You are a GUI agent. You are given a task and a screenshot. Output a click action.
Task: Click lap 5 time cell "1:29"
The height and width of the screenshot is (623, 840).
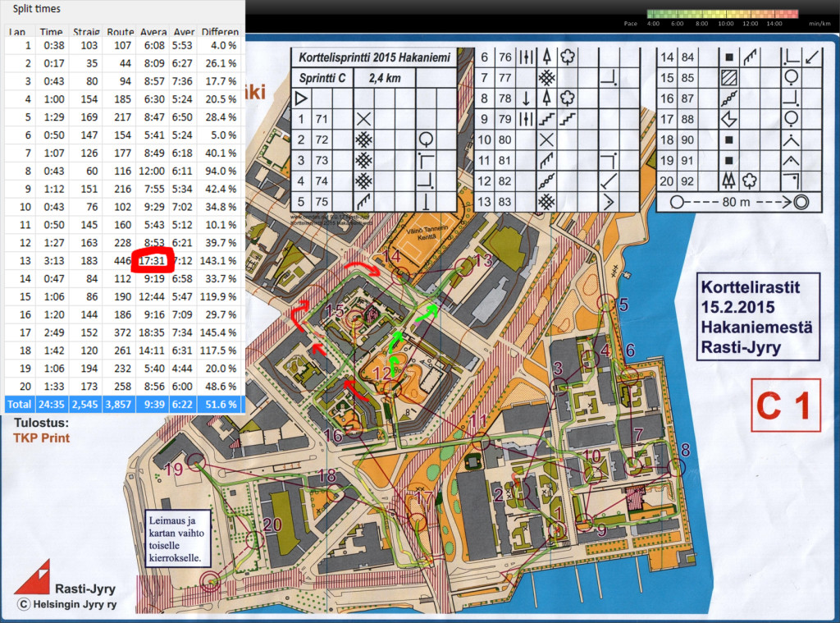[x=54, y=117]
